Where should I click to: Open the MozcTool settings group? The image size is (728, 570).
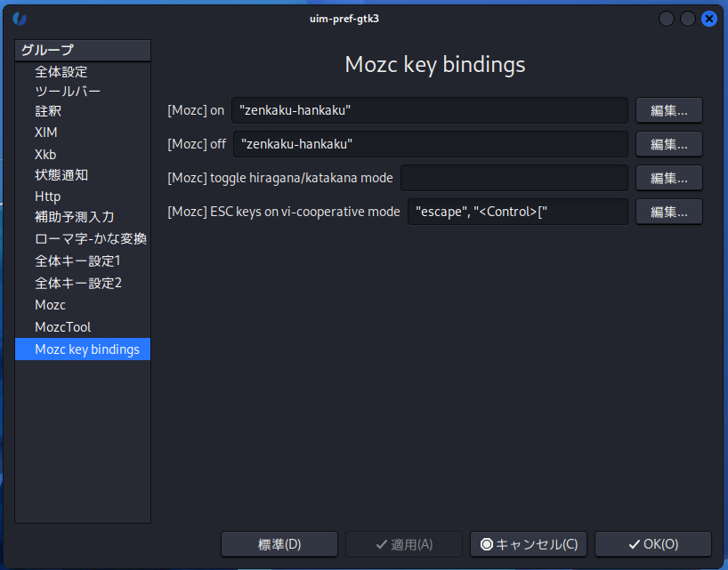(x=83, y=327)
